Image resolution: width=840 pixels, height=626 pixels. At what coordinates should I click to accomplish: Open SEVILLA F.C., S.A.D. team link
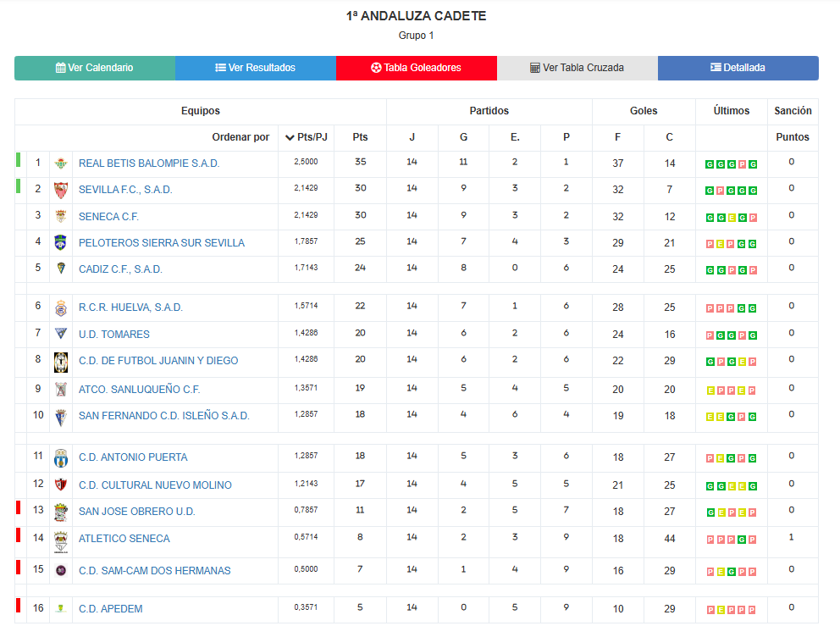[x=125, y=190]
